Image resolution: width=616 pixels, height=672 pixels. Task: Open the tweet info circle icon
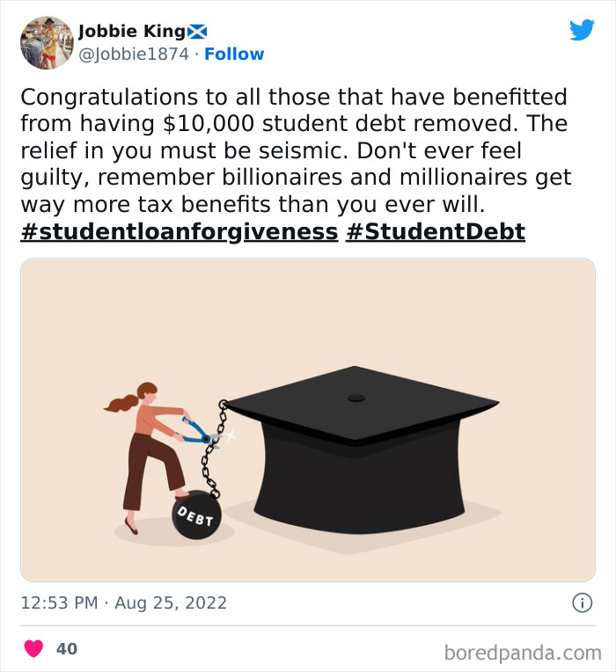(582, 603)
